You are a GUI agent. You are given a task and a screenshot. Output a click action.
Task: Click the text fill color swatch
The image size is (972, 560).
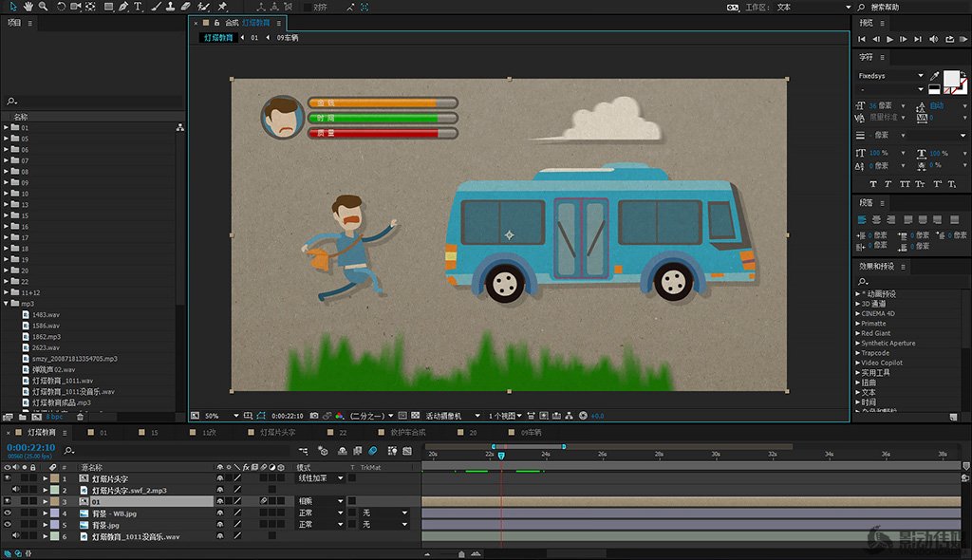coord(951,79)
